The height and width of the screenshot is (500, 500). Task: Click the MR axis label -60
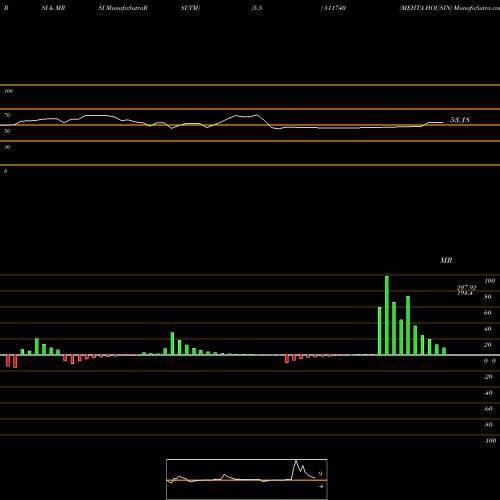coord(488,409)
